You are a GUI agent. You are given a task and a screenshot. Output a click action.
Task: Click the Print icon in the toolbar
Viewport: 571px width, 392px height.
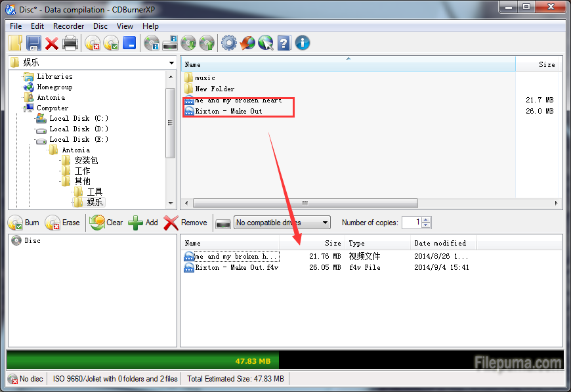click(70, 43)
